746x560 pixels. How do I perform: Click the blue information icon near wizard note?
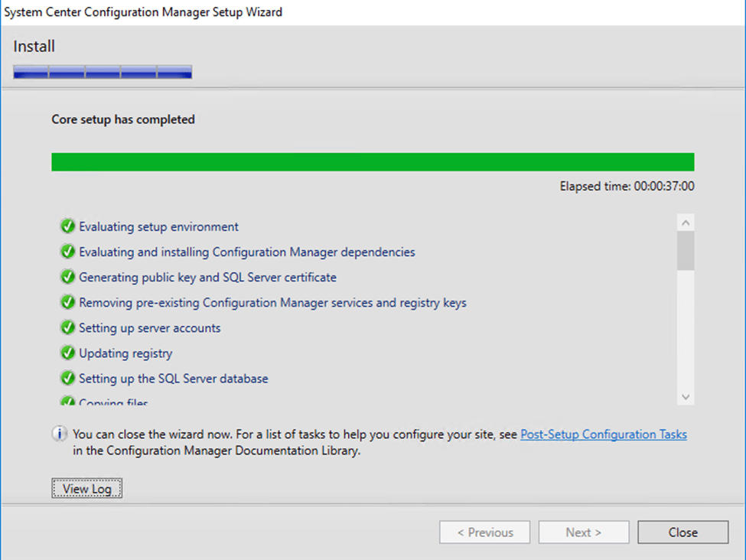click(60, 435)
